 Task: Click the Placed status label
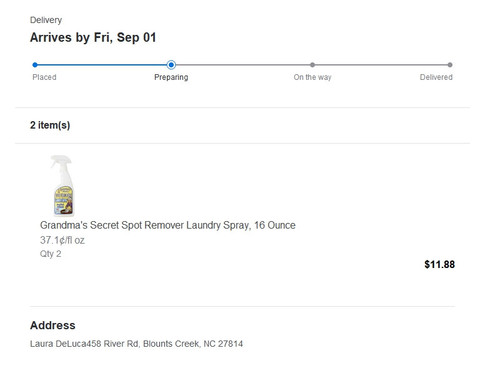pyautogui.click(x=44, y=77)
